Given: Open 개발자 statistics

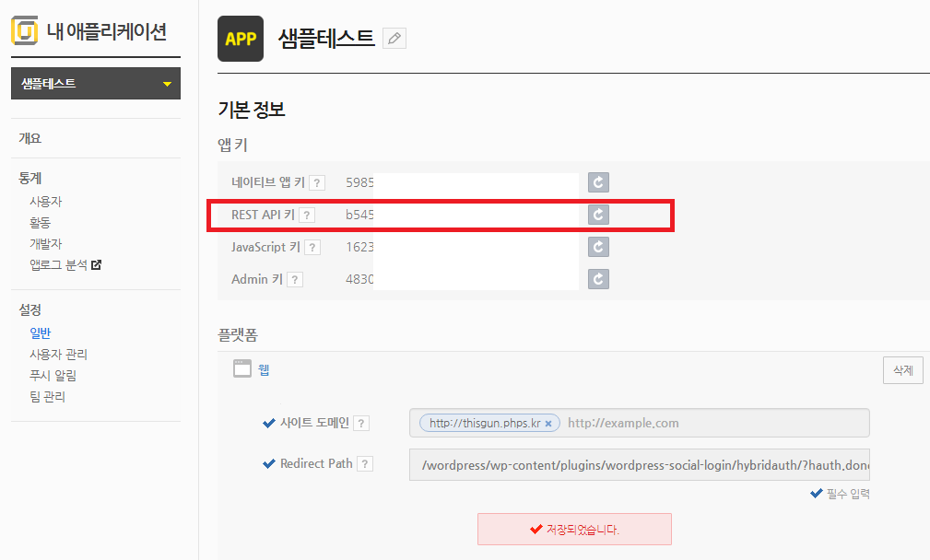Looking at the screenshot, I should (46, 243).
